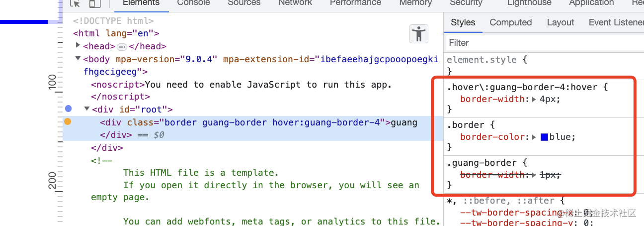Click the mpa-version attribute value 9.0.4
The height and width of the screenshot is (226, 644).
click(x=199, y=59)
